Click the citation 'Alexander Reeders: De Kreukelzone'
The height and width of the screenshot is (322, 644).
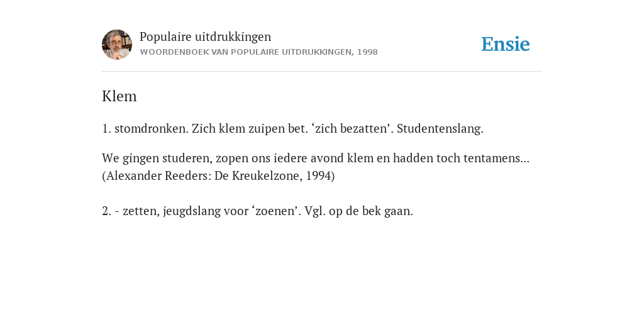point(218,176)
